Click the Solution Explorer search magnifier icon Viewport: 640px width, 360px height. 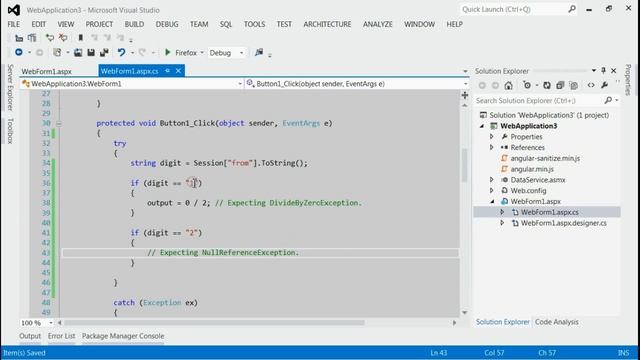[608, 100]
